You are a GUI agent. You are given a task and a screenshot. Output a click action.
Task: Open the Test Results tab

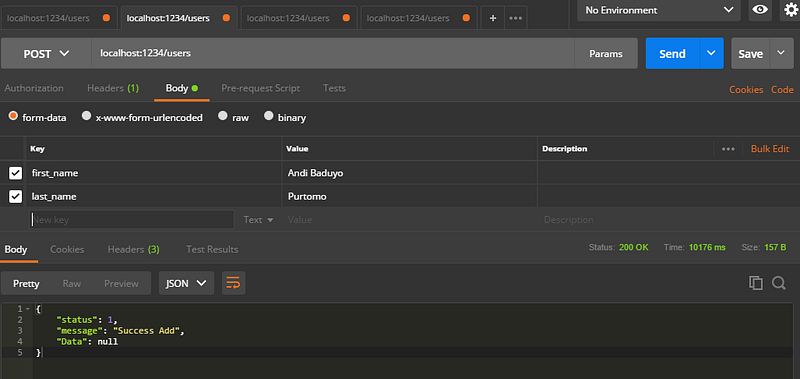[212, 249]
